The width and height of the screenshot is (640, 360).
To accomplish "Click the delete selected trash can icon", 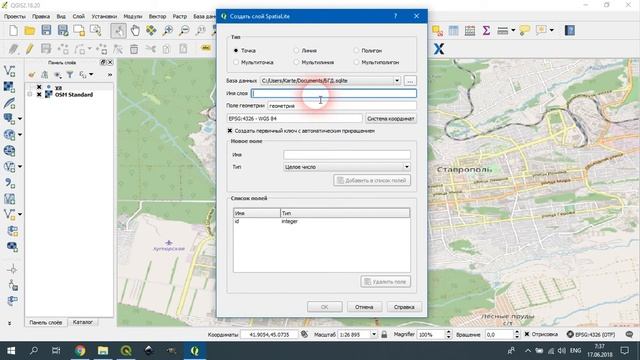I will click(x=134, y=49).
